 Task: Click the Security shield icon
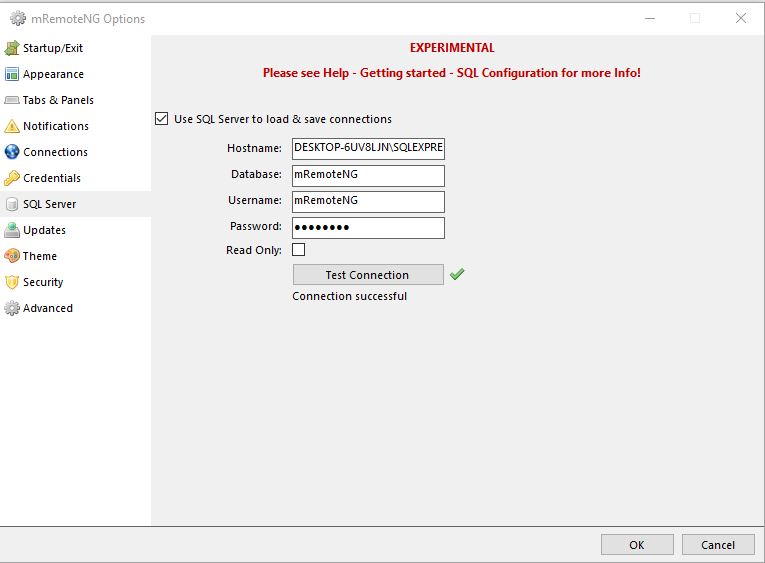pos(12,282)
